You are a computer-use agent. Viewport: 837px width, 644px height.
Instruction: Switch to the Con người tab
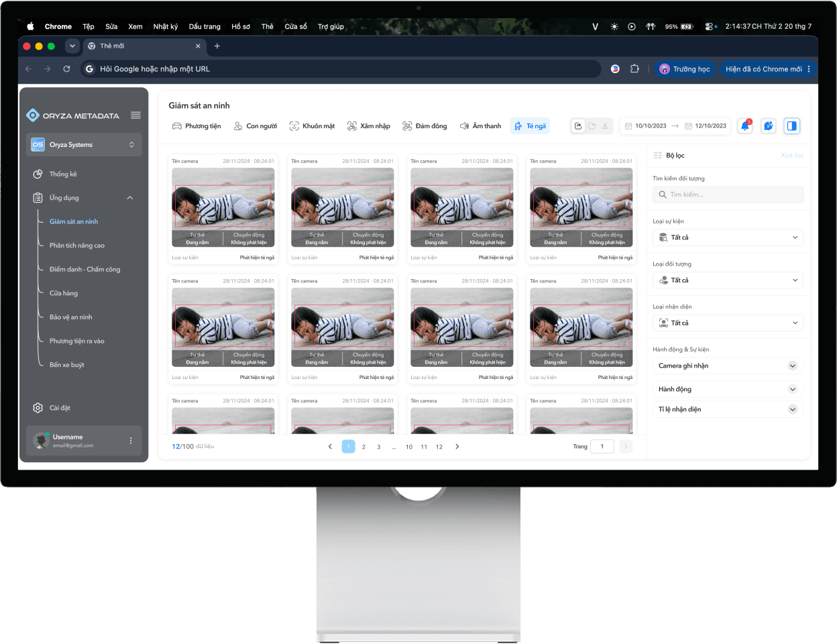click(255, 126)
